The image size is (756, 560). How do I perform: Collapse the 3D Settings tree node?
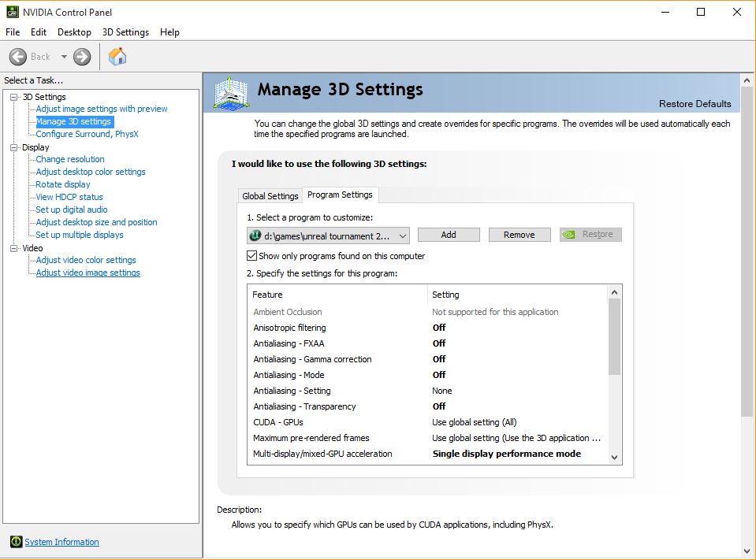13,97
